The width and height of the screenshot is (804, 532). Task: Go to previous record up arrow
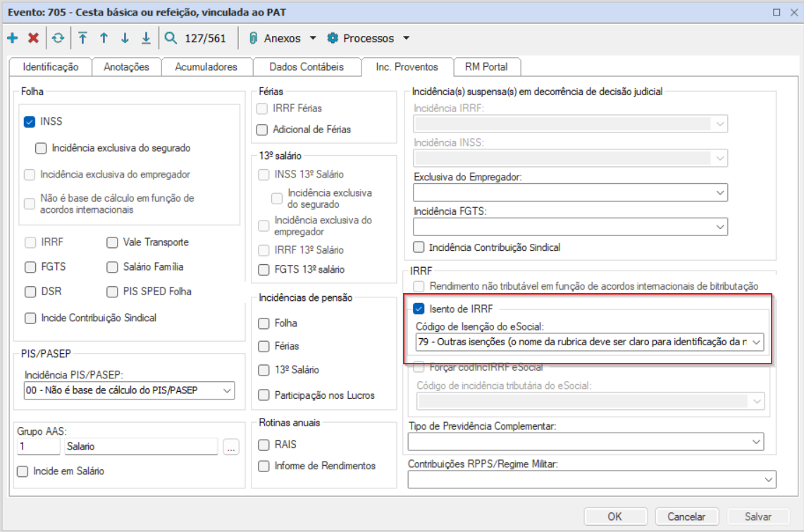pyautogui.click(x=104, y=38)
